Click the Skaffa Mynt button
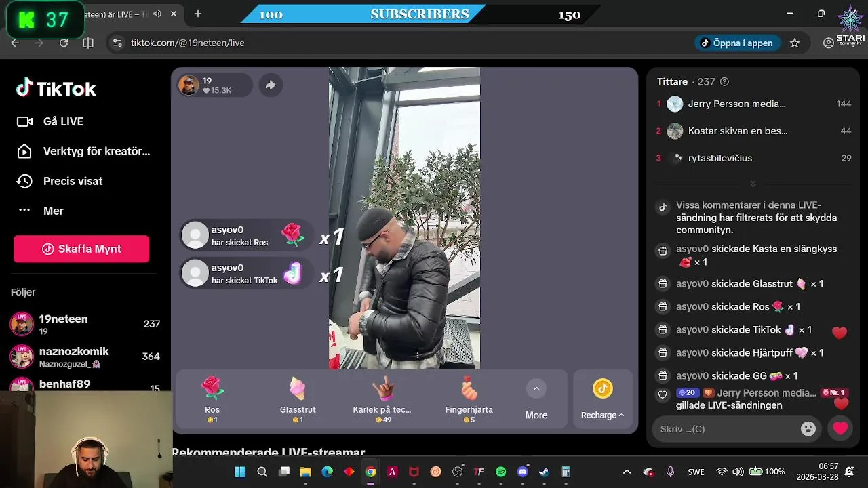The width and height of the screenshot is (868, 488). pyautogui.click(x=81, y=249)
